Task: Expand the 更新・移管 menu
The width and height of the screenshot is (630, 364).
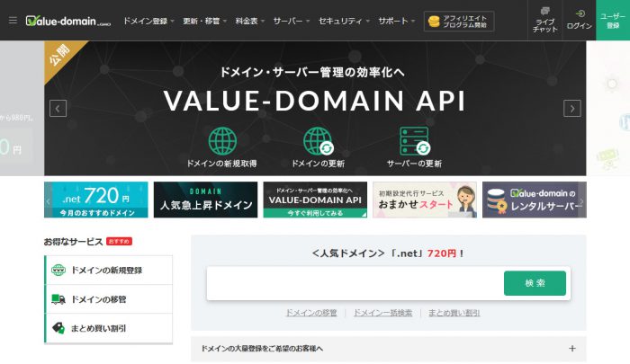Action: click(204, 21)
